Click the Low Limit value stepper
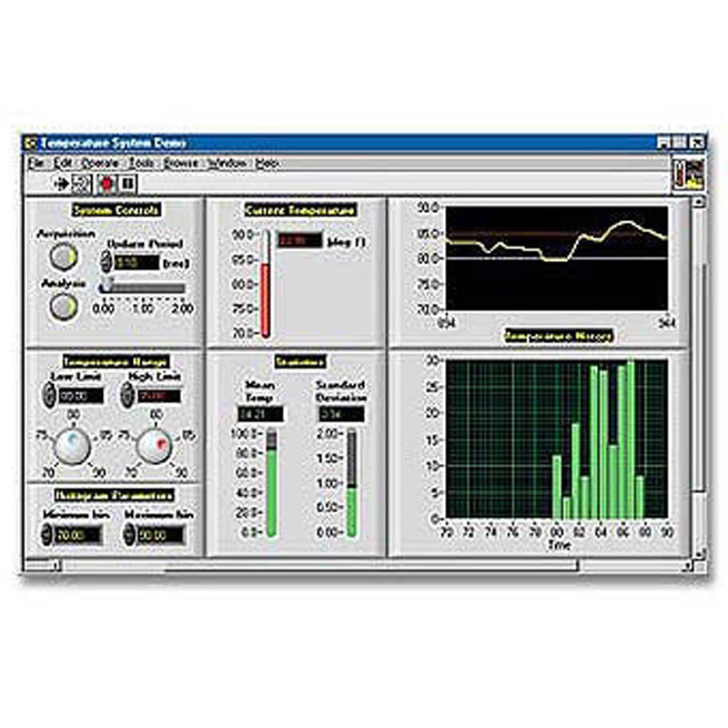Viewport: 728px width, 728px height. (x=47, y=395)
